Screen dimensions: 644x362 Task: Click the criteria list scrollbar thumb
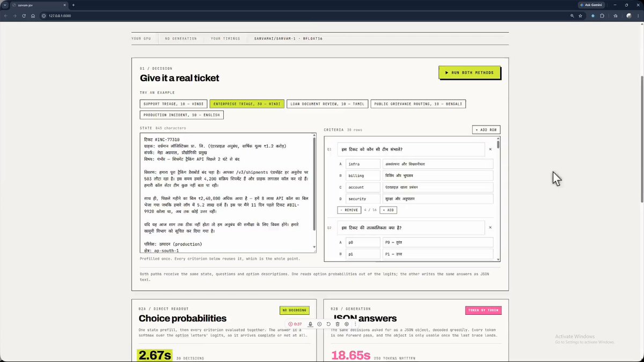(x=498, y=144)
